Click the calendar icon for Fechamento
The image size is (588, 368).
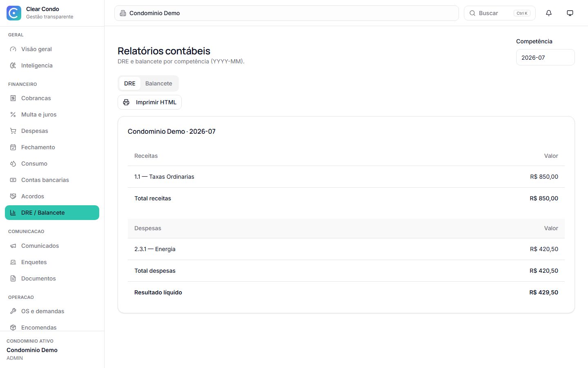(13, 147)
